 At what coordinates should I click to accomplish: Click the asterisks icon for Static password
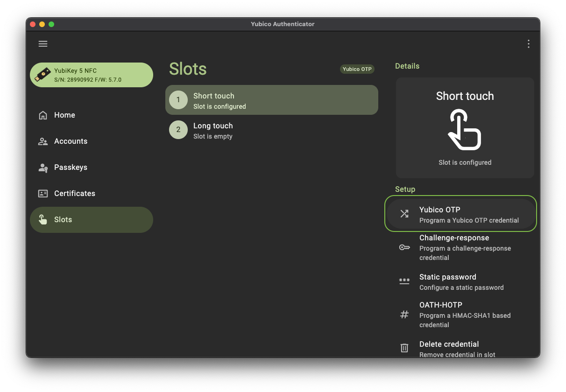pos(404,281)
